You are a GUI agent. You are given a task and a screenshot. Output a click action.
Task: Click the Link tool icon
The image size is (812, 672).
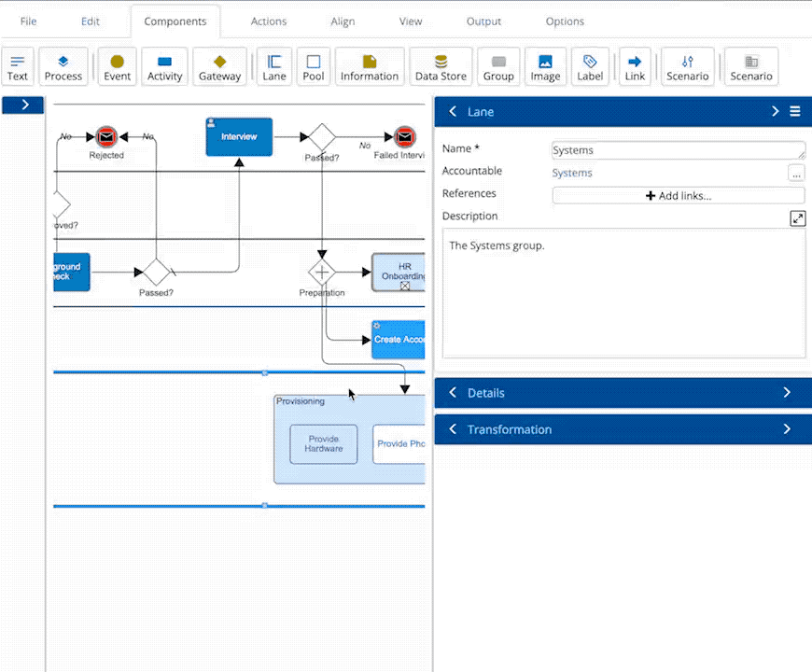point(635,67)
